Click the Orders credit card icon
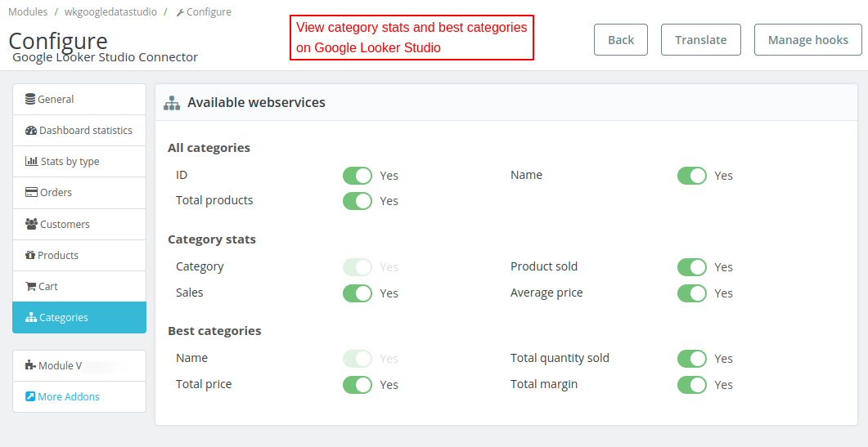 click(x=31, y=193)
